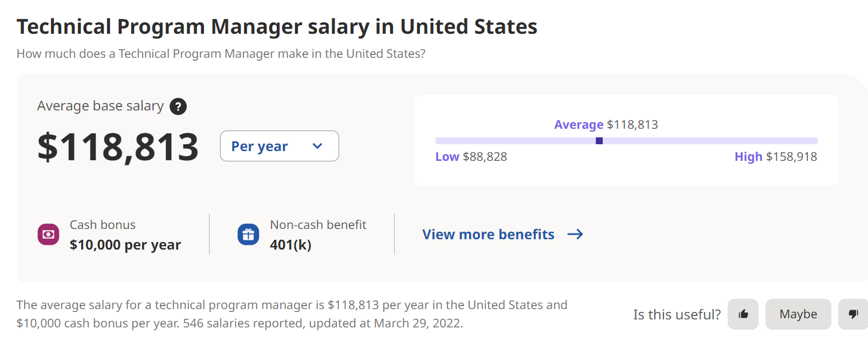Click the High $158,918 label
This screenshot has height=344, width=868.
point(776,157)
